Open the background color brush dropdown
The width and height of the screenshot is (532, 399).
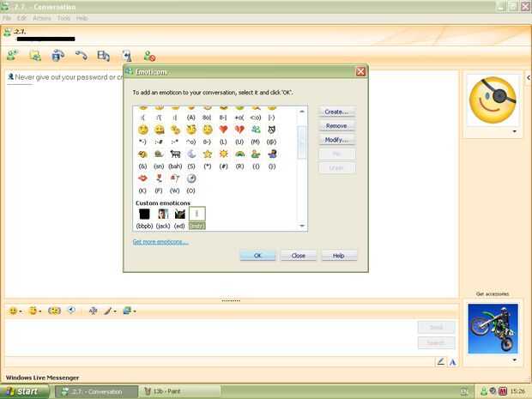(x=115, y=311)
